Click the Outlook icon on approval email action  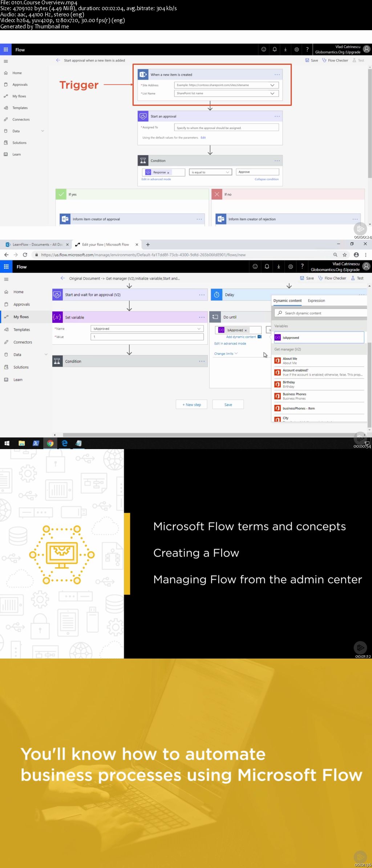65,219
